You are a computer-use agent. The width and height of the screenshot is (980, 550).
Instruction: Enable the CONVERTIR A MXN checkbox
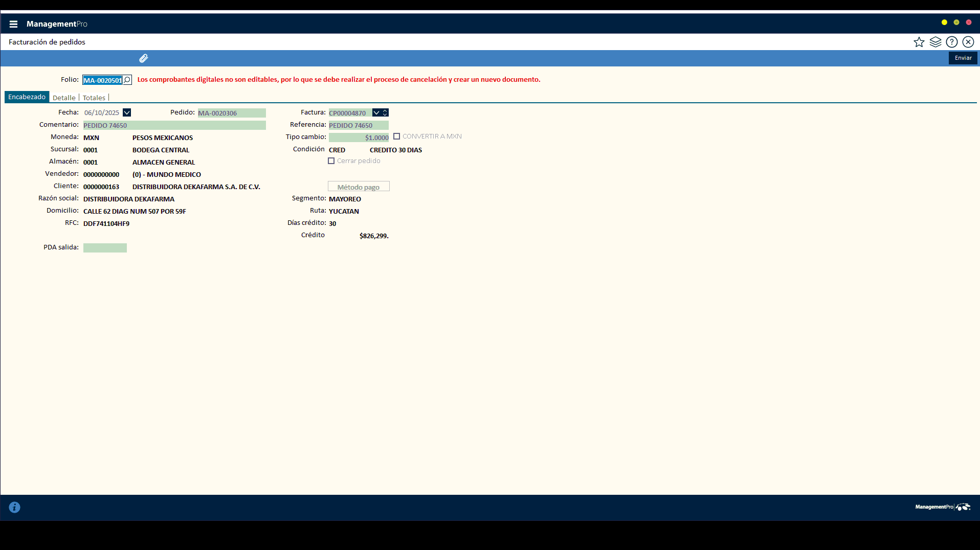click(396, 136)
